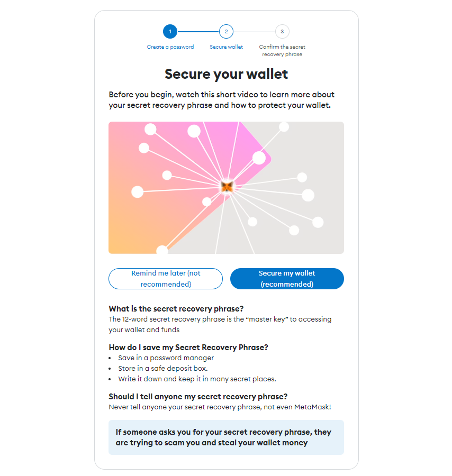Click the "Secure your wallet" heading
452x476 pixels.
tap(226, 74)
